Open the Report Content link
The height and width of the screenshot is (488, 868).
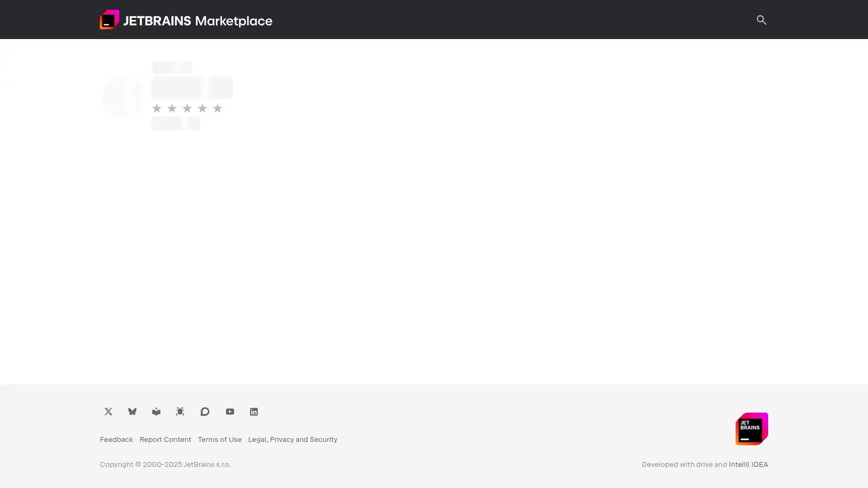pos(165,440)
